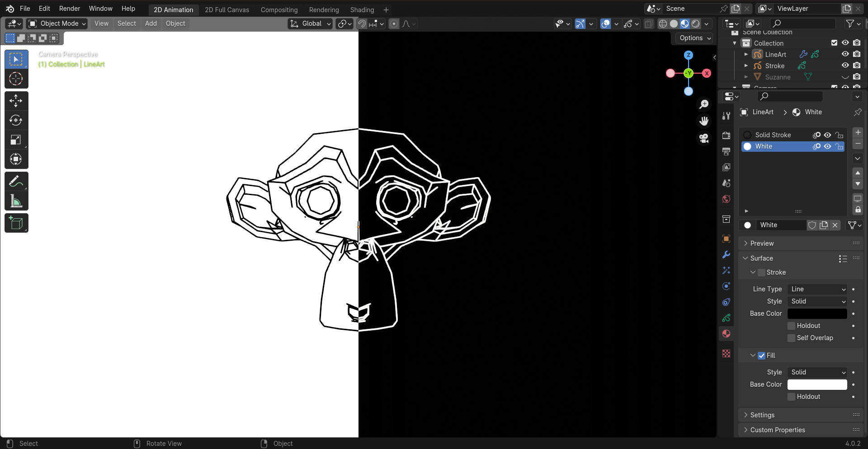Select the Transform tool
Screen dimensions: 868x449
(16, 159)
